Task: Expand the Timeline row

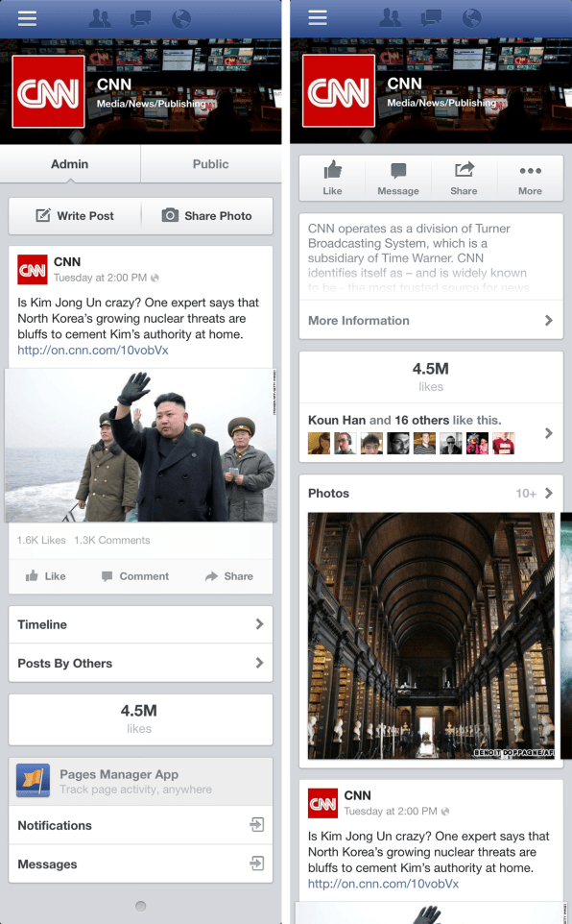Action: [x=141, y=624]
